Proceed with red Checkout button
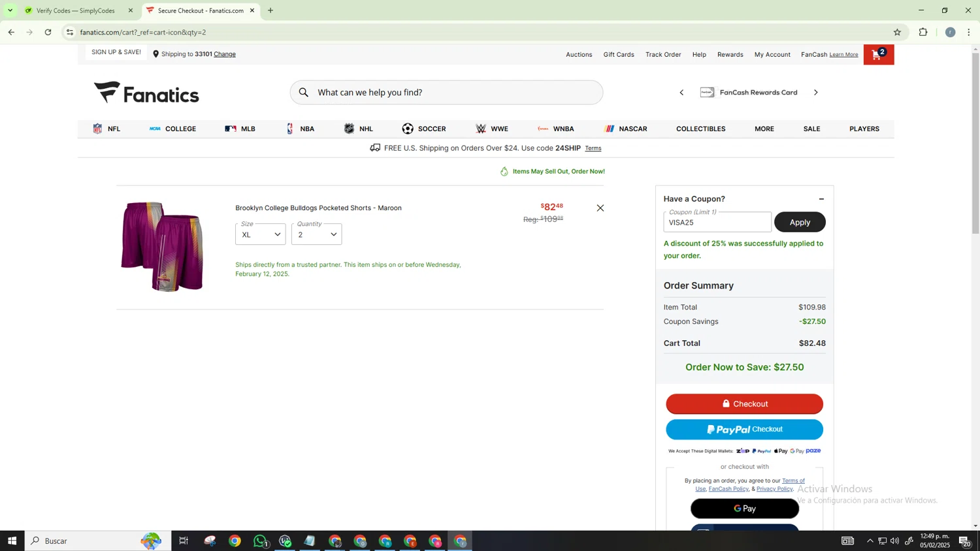 pyautogui.click(x=744, y=404)
